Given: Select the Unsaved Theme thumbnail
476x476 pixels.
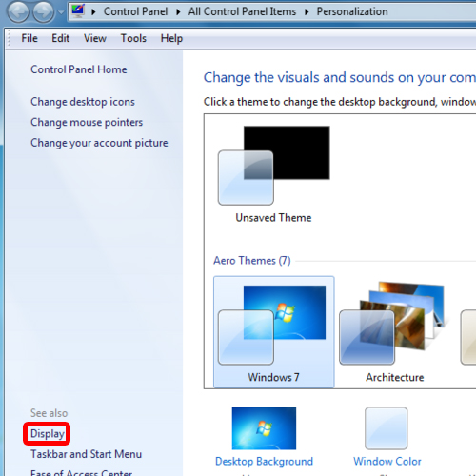Looking at the screenshot, I should pyautogui.click(x=273, y=166).
